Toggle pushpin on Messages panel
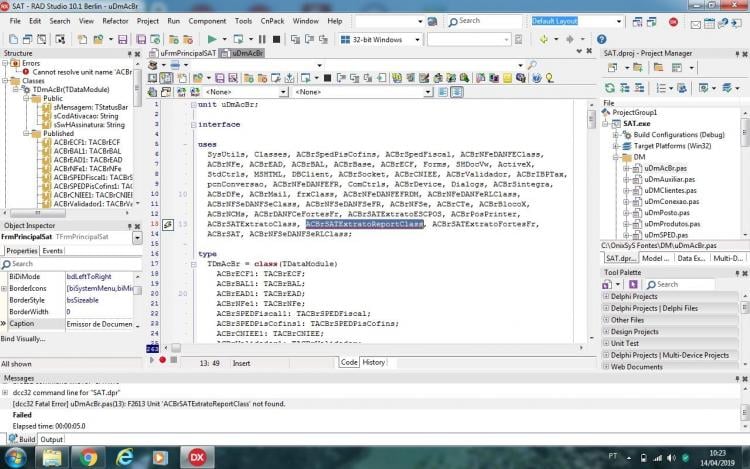This screenshot has width=750, height=469. coord(737,379)
